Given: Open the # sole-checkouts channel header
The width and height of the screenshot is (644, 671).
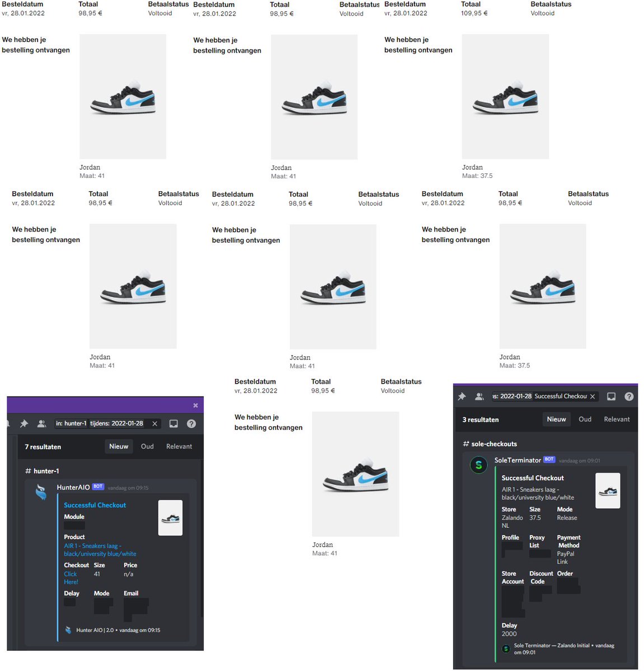Looking at the screenshot, I should [490, 444].
